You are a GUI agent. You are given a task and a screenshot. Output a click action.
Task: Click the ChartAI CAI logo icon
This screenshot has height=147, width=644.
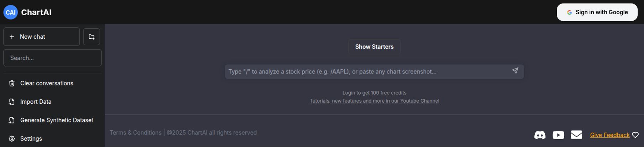[11, 12]
